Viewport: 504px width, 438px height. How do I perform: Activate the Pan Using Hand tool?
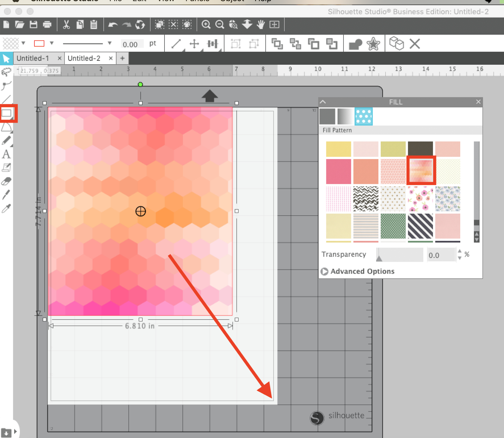pos(261,24)
